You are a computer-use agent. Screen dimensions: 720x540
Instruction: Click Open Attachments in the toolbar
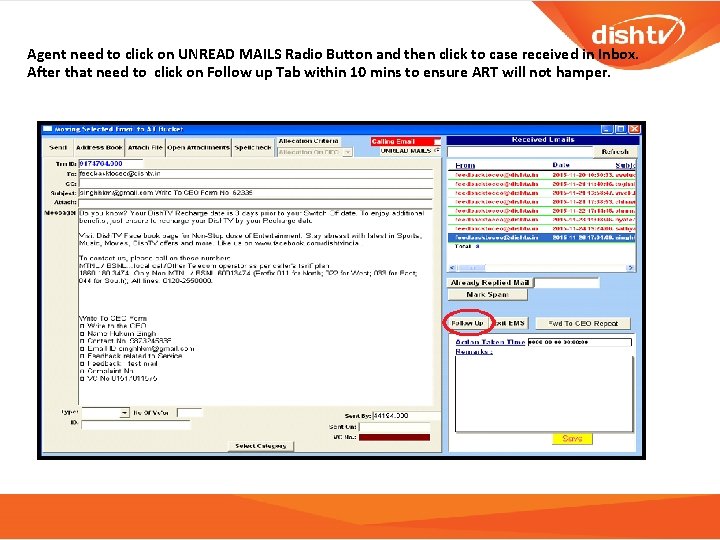198,147
